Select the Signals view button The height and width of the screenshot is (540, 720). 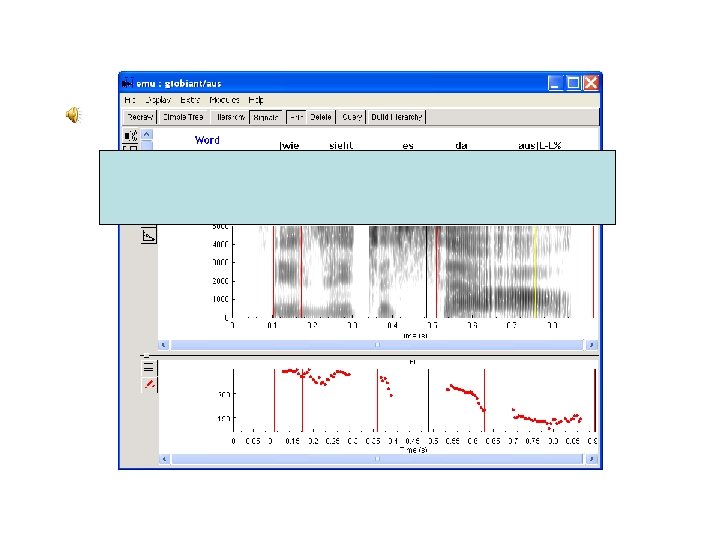point(266,117)
